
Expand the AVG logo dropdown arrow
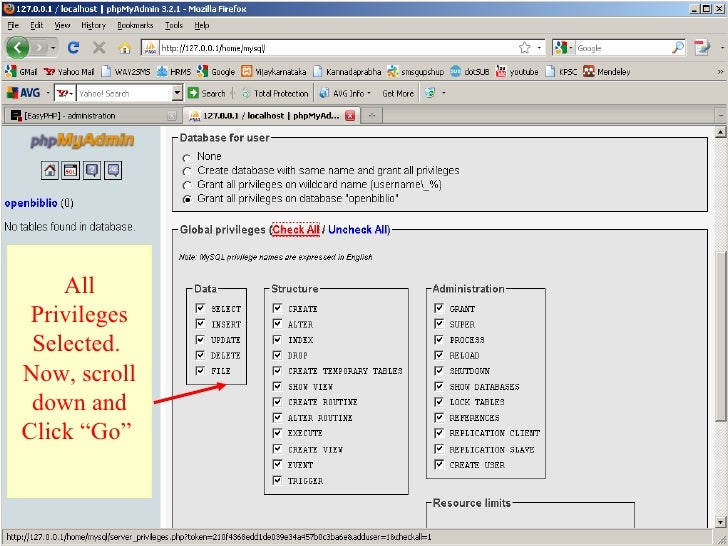(47, 93)
